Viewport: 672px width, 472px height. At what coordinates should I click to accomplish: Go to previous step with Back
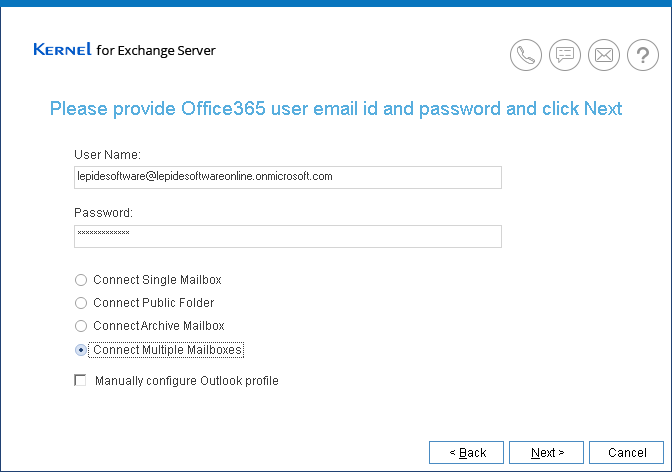466,452
